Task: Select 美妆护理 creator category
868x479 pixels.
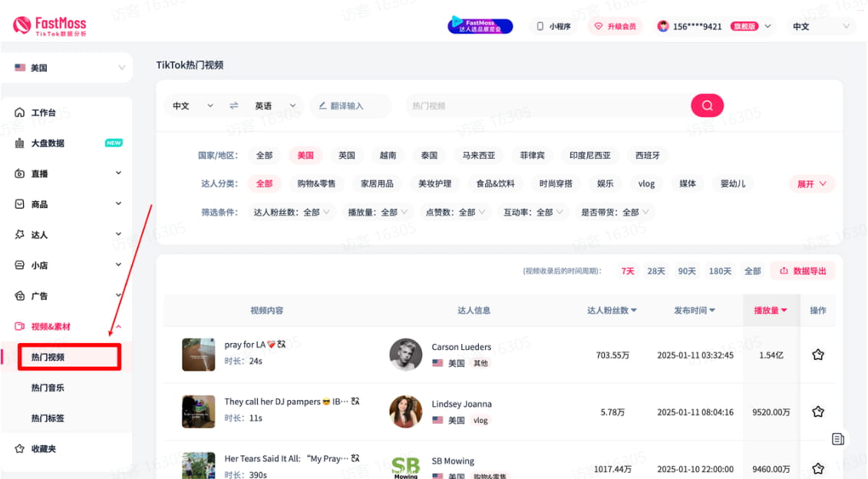Action: pos(434,183)
